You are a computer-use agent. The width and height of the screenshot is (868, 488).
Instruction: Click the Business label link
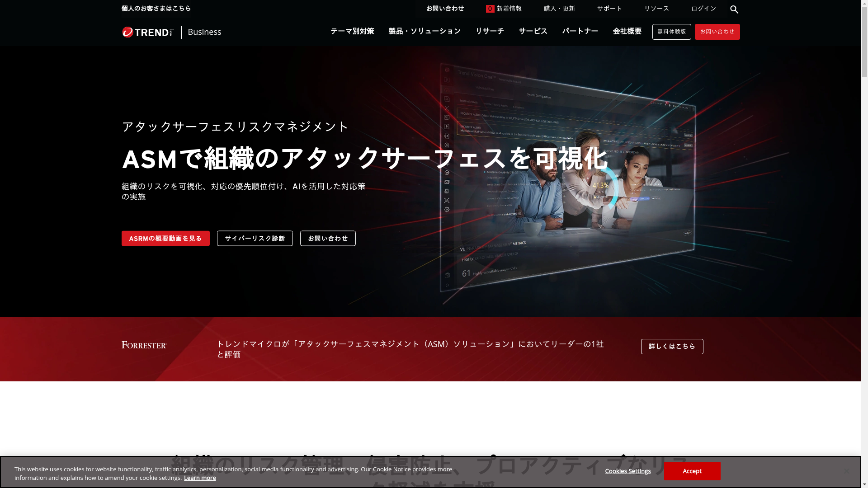point(204,32)
